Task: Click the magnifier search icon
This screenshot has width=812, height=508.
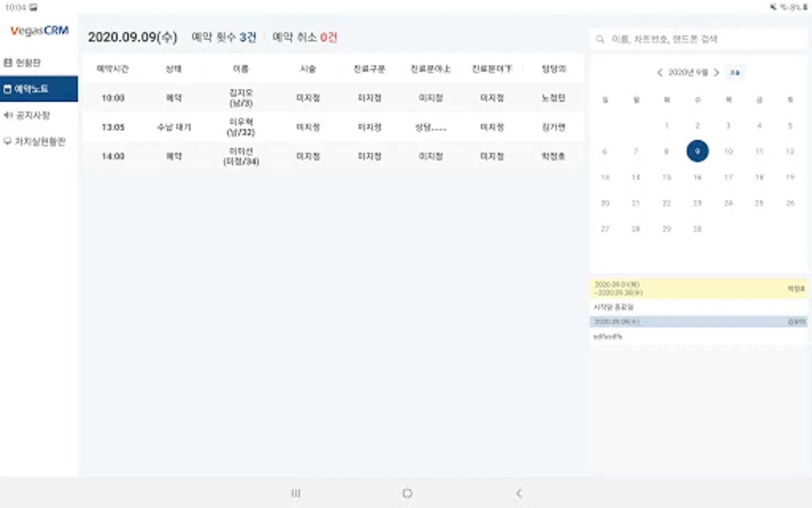Action: [600, 39]
